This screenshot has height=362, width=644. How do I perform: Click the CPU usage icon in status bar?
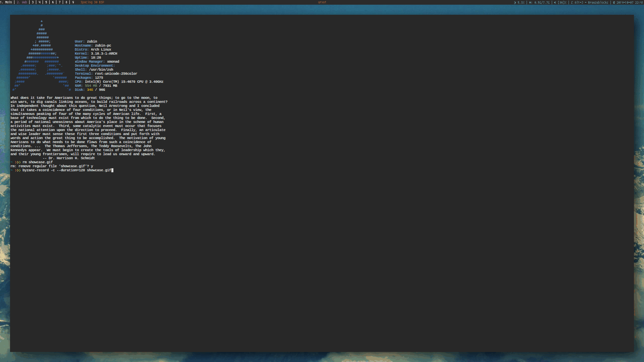coord(515,2)
